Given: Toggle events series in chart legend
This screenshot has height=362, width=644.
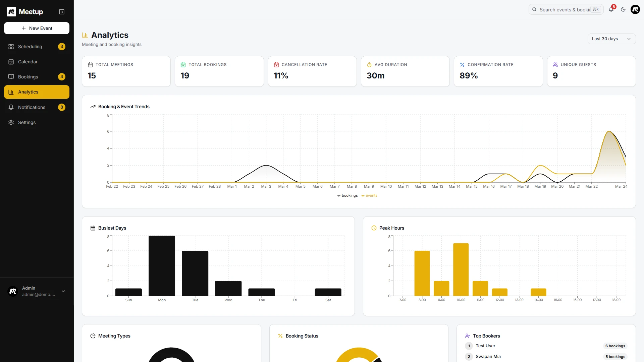Looking at the screenshot, I should [369, 196].
